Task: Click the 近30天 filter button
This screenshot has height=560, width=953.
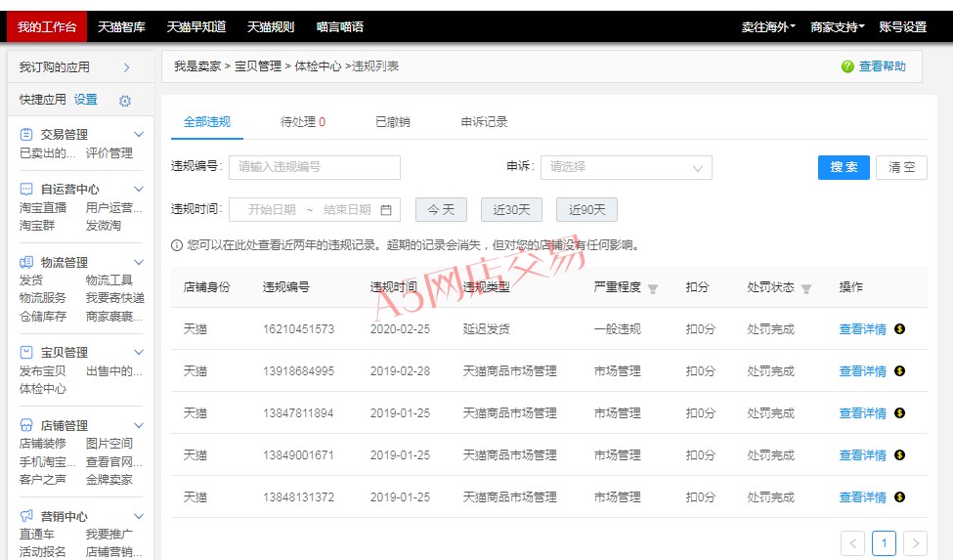Action: (x=511, y=209)
